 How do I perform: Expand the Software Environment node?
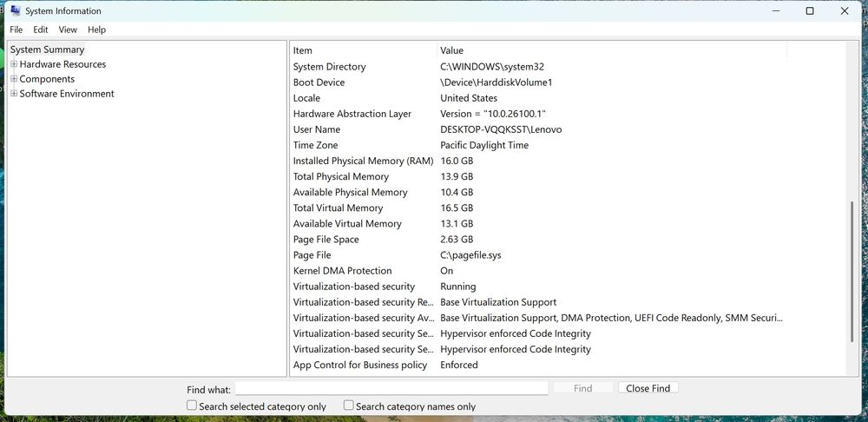tap(14, 94)
